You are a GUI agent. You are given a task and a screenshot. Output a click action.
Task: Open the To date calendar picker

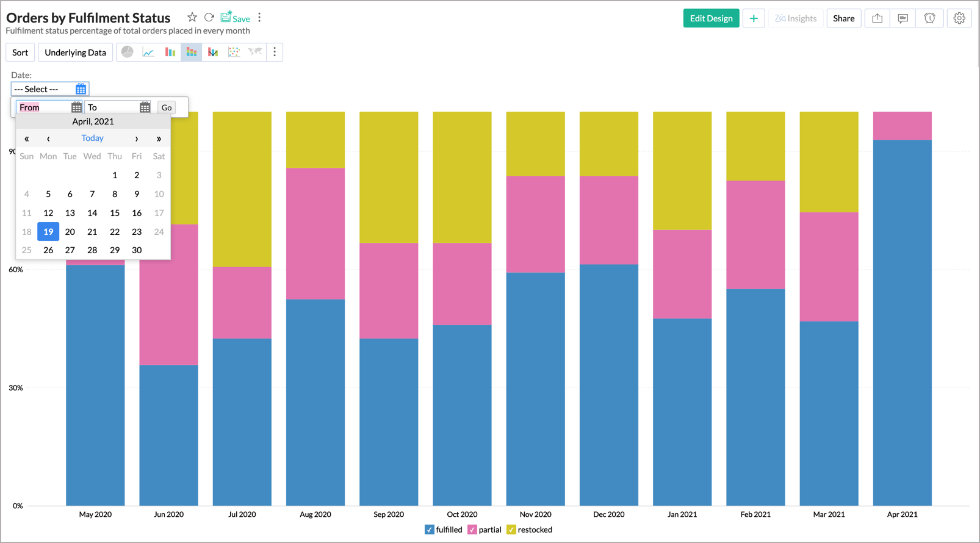pyautogui.click(x=145, y=107)
